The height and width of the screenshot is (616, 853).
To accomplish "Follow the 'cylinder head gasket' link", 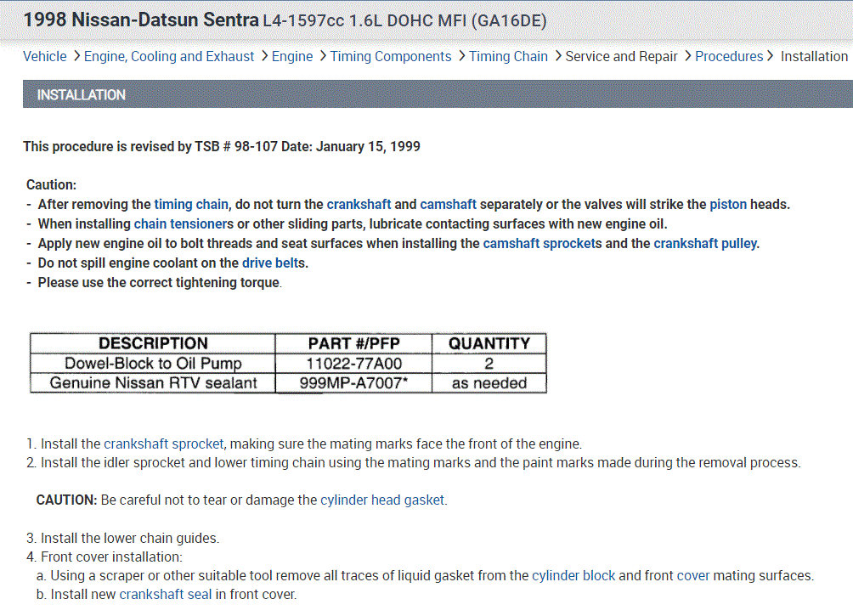I will coord(382,500).
